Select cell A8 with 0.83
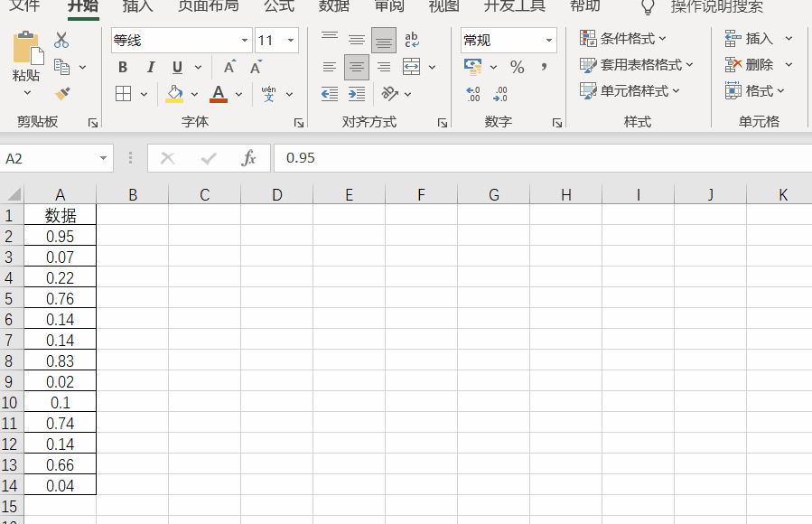Screen dimensions: 812x524 point(61,360)
